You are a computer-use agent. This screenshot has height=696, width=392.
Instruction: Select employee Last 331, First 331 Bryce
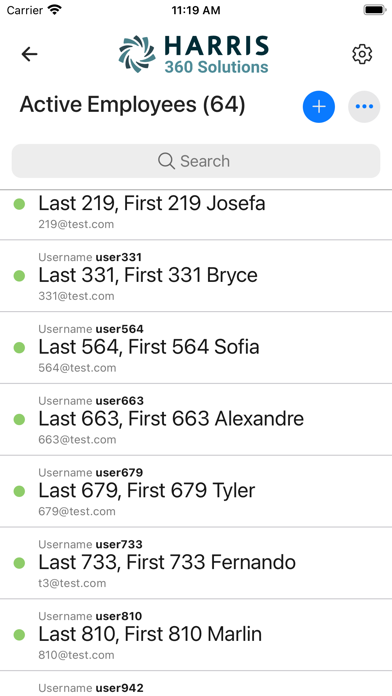(196, 276)
